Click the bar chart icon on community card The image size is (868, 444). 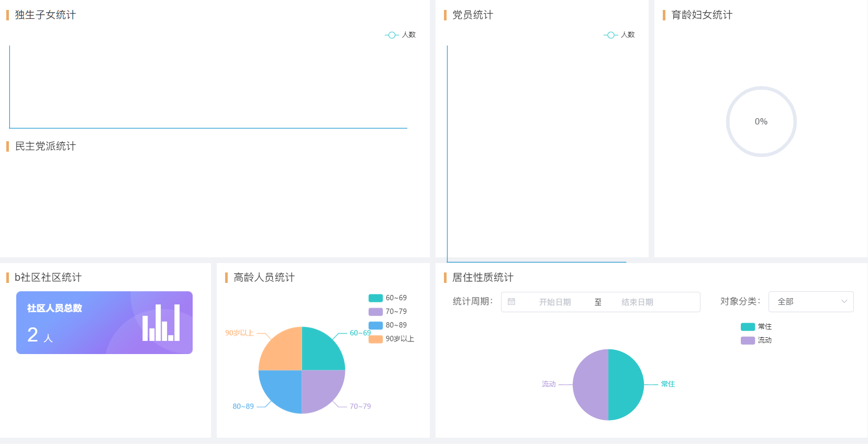point(161,323)
